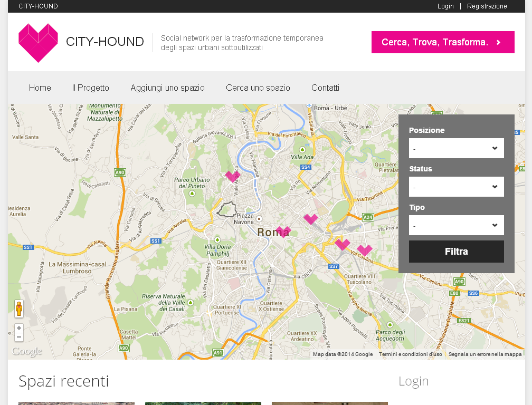Select the heart marker near Viale Angelico

[233, 176]
